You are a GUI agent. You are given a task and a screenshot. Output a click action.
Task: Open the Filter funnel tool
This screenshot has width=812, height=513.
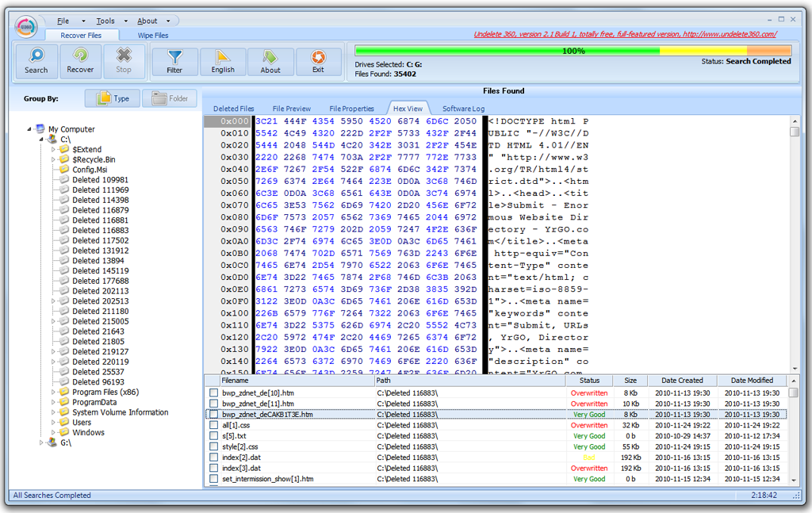174,58
